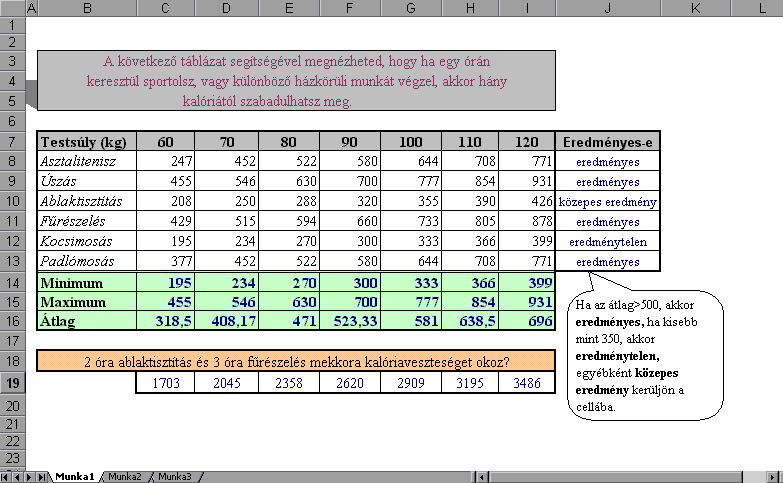
Task: Select column J header
Action: pos(608,8)
